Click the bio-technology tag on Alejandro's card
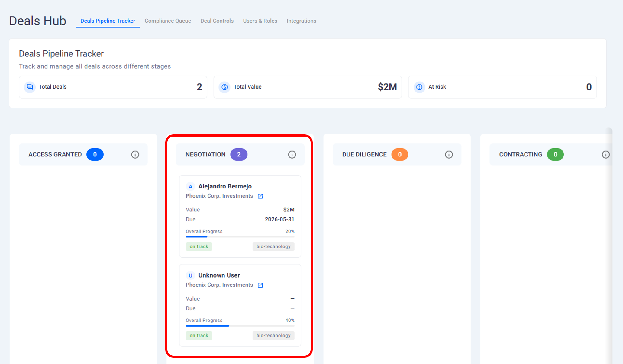The width and height of the screenshot is (623, 364). (273, 246)
